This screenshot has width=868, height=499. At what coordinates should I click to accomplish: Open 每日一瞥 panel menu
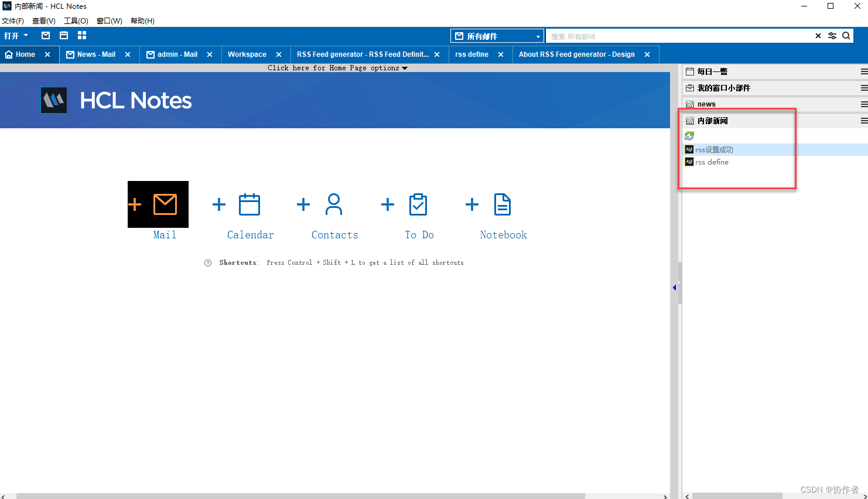(864, 71)
